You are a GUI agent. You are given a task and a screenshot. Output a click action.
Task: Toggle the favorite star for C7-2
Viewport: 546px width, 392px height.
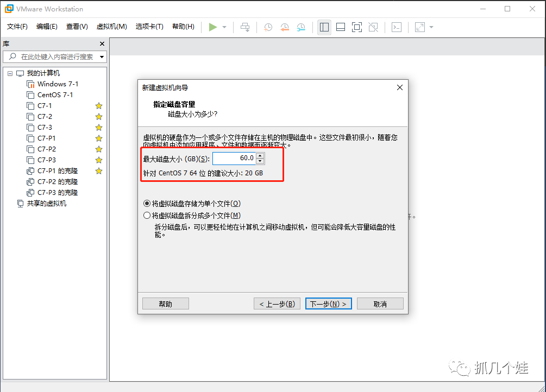(99, 117)
